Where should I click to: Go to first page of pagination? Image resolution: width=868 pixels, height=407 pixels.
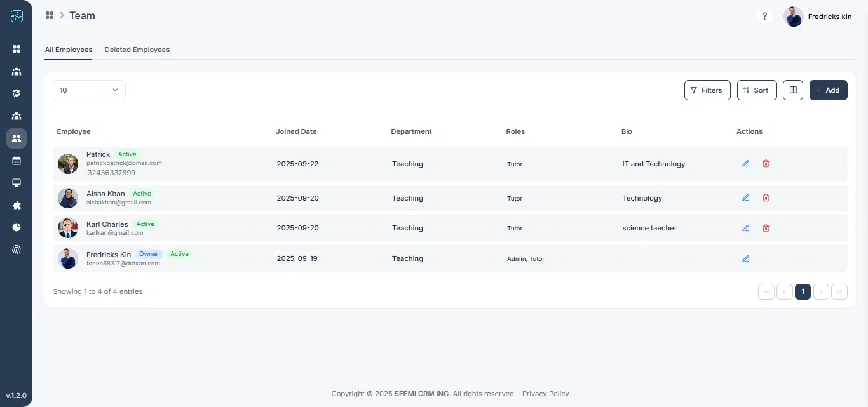pos(766,291)
